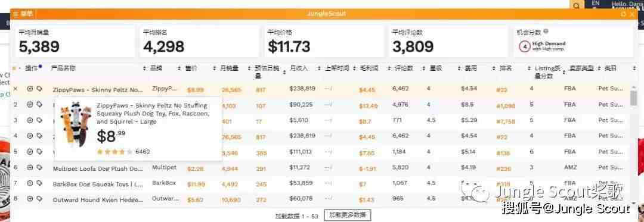
Task: Sort by monthly revenue (月收入) arrows
Action: [x=319, y=68]
